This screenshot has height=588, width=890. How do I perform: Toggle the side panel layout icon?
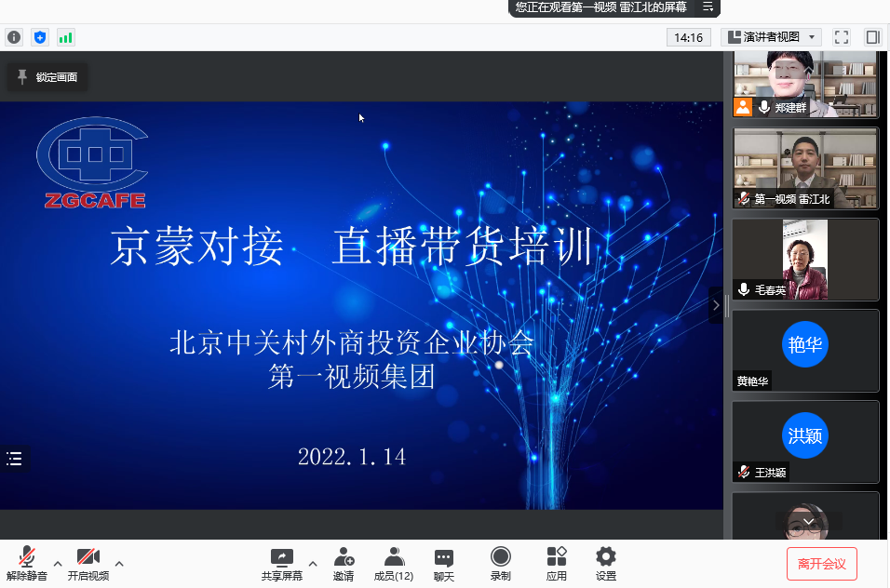tap(872, 37)
